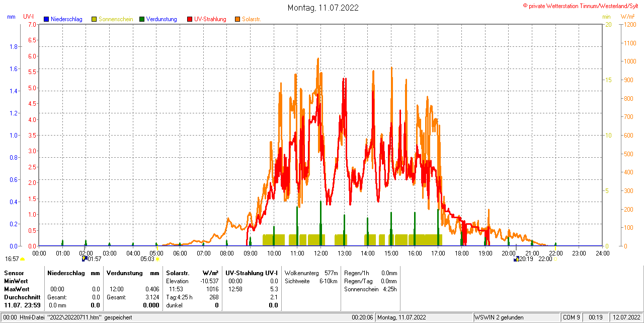Click the yellow 20 value on the min axis

(608, 24)
